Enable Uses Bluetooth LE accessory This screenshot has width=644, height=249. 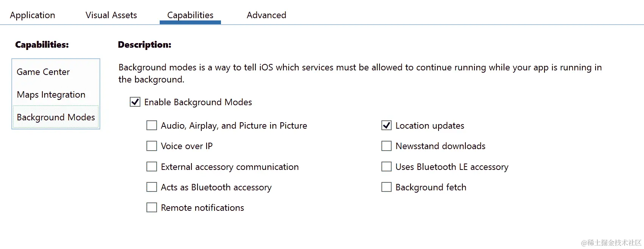click(x=386, y=167)
